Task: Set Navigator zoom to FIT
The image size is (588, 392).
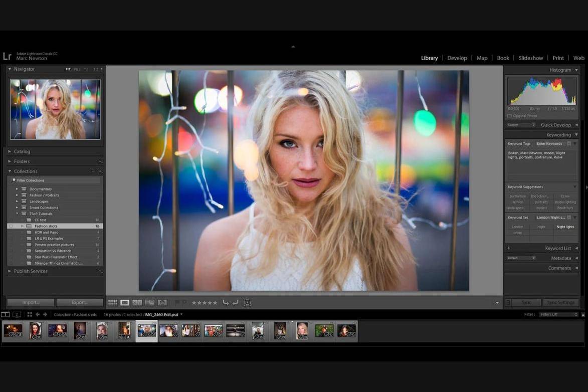Action: (x=68, y=69)
